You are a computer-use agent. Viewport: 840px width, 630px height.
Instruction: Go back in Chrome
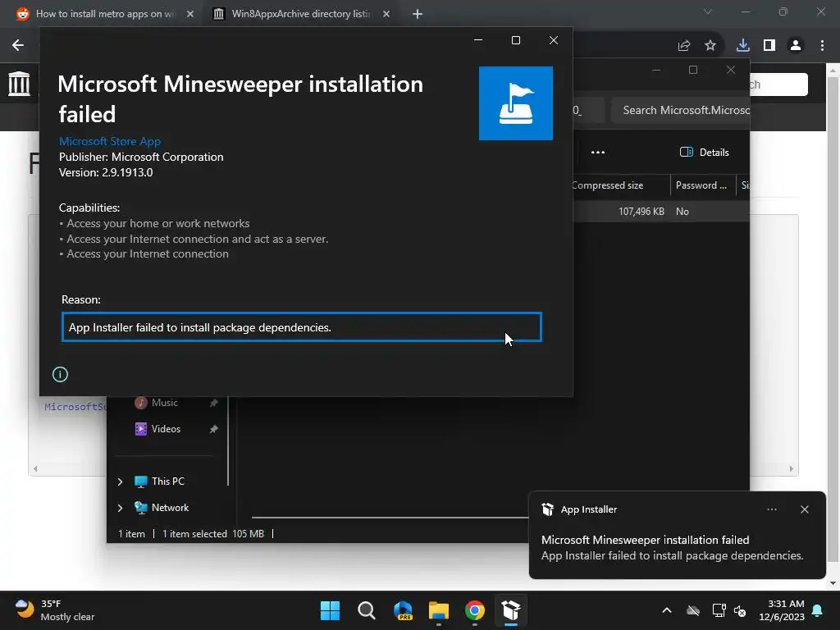(x=18, y=45)
